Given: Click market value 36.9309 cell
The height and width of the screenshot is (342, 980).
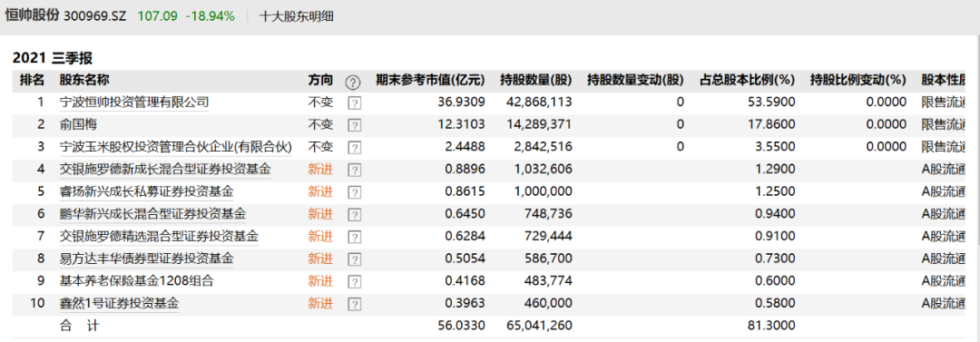Looking at the screenshot, I should [x=461, y=102].
